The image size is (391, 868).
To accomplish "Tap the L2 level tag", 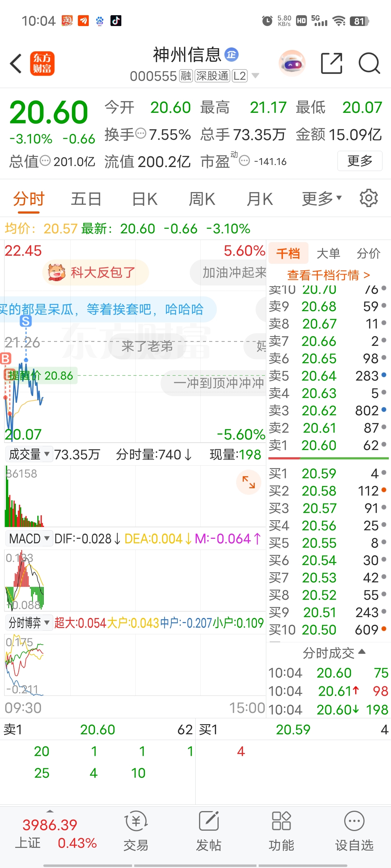I will pos(240,76).
